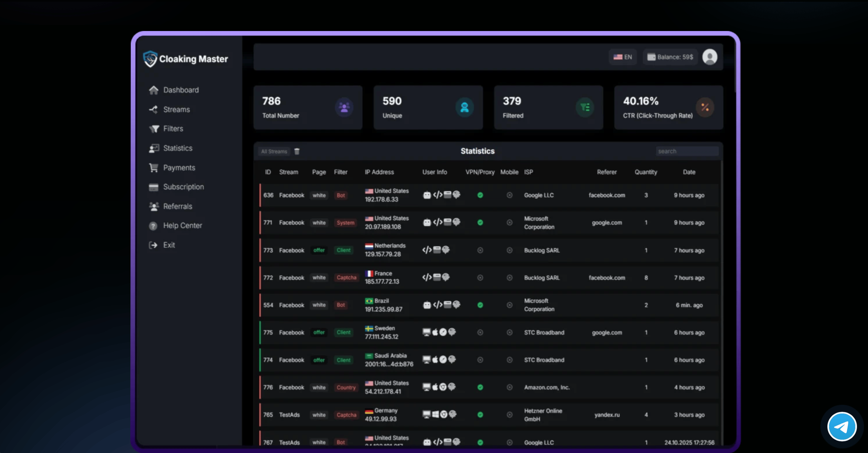Image resolution: width=868 pixels, height=453 pixels.
Task: Click the VPN/Proxy column header
Action: [x=480, y=172]
